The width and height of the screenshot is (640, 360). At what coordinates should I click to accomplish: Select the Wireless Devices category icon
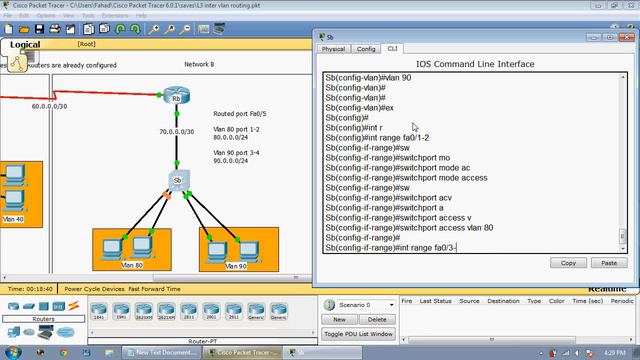[59, 306]
